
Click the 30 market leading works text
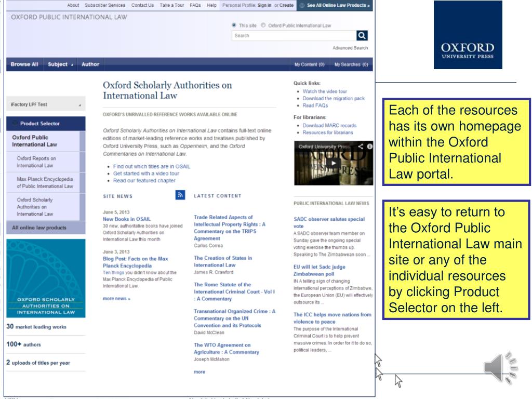pyautogui.click(x=36, y=326)
